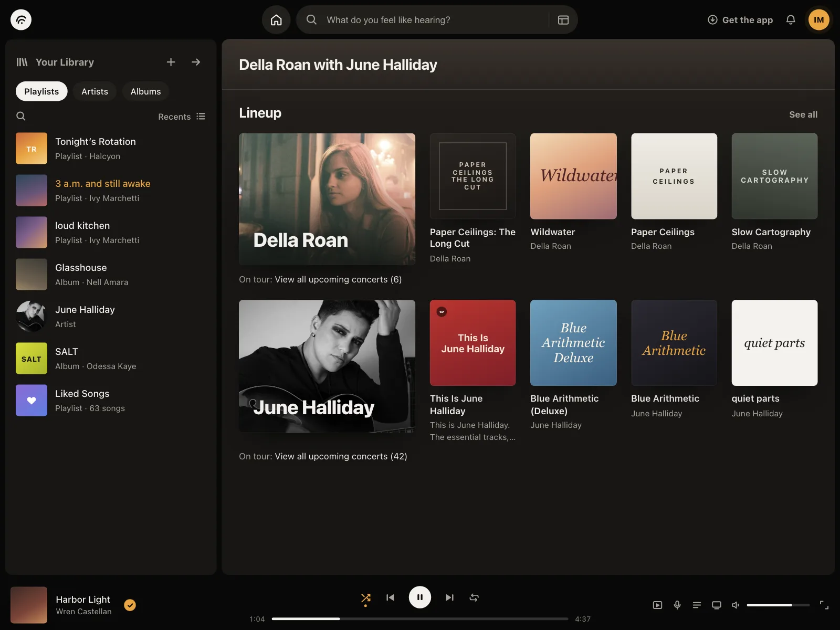Show lyrics with microphone icon
Viewport: 840px width, 630px height.
point(677,605)
